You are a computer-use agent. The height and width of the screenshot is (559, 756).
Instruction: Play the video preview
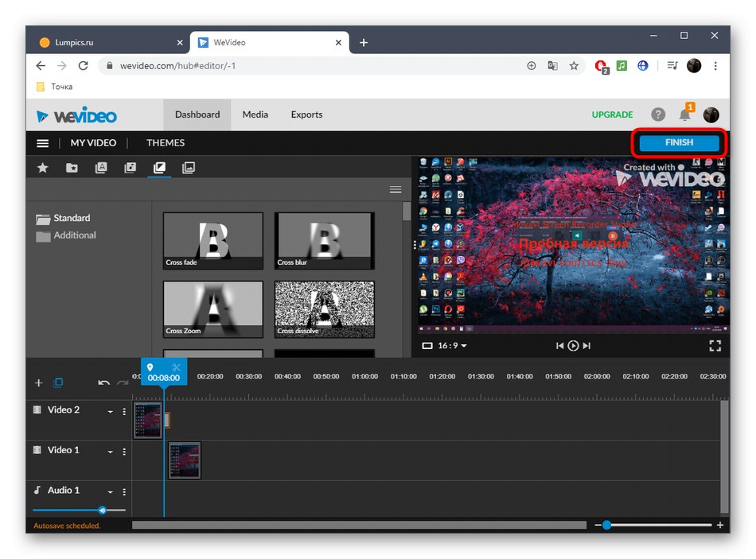tap(573, 346)
